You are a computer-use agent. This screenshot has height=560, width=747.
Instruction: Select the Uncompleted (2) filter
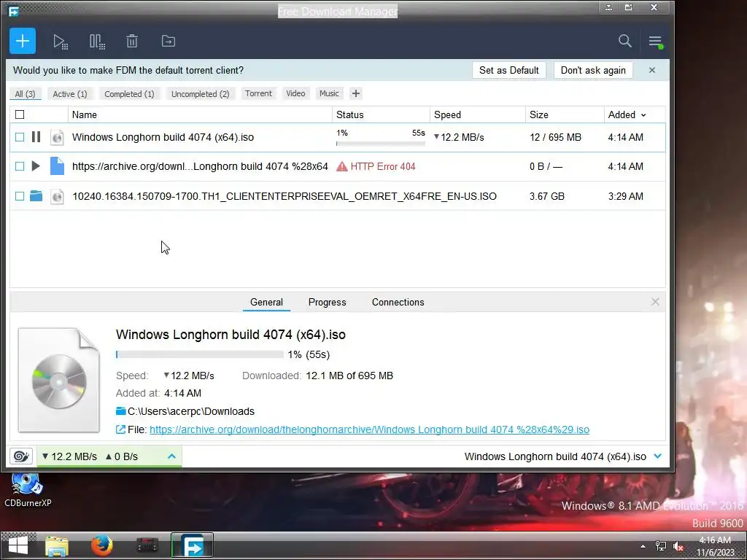[200, 94]
